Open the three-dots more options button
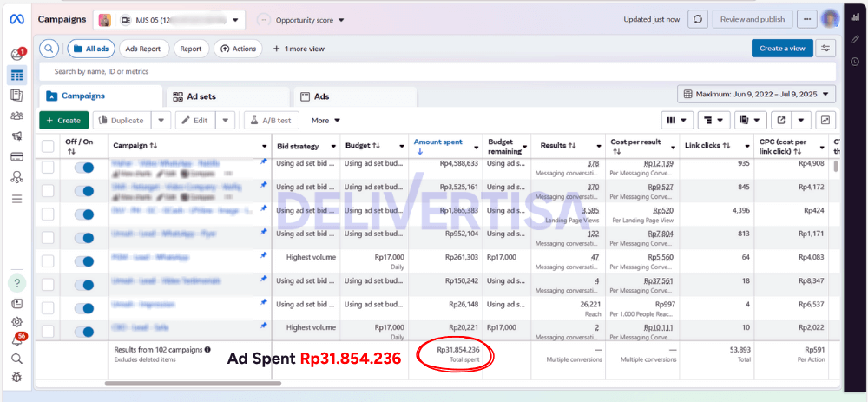Viewport: 868px width, 402px height. click(x=807, y=19)
